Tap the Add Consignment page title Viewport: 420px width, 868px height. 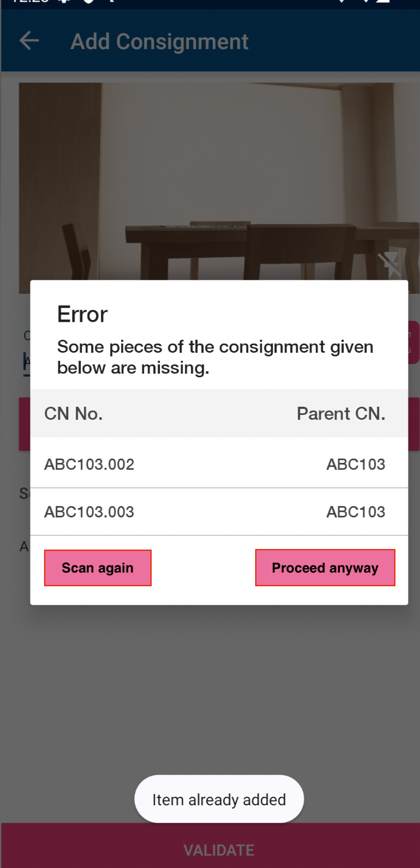[159, 42]
